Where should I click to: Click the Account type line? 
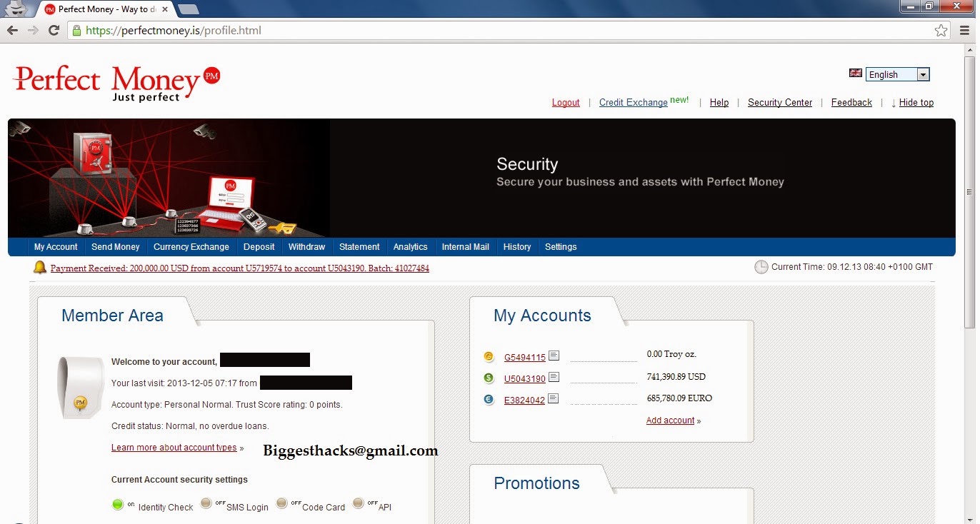[x=227, y=405]
